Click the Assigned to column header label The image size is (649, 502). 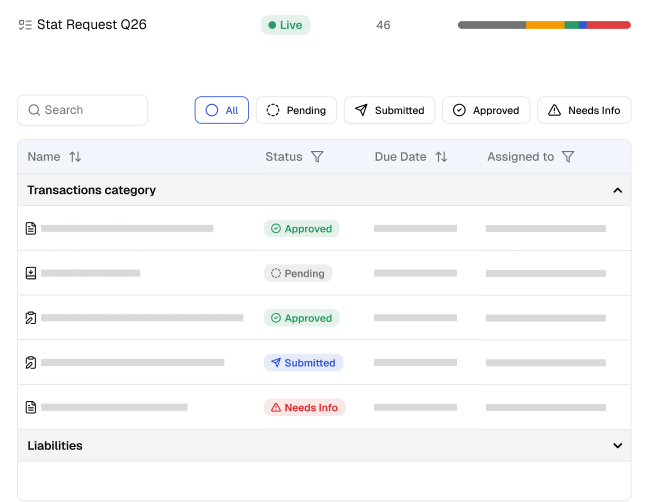tap(521, 157)
